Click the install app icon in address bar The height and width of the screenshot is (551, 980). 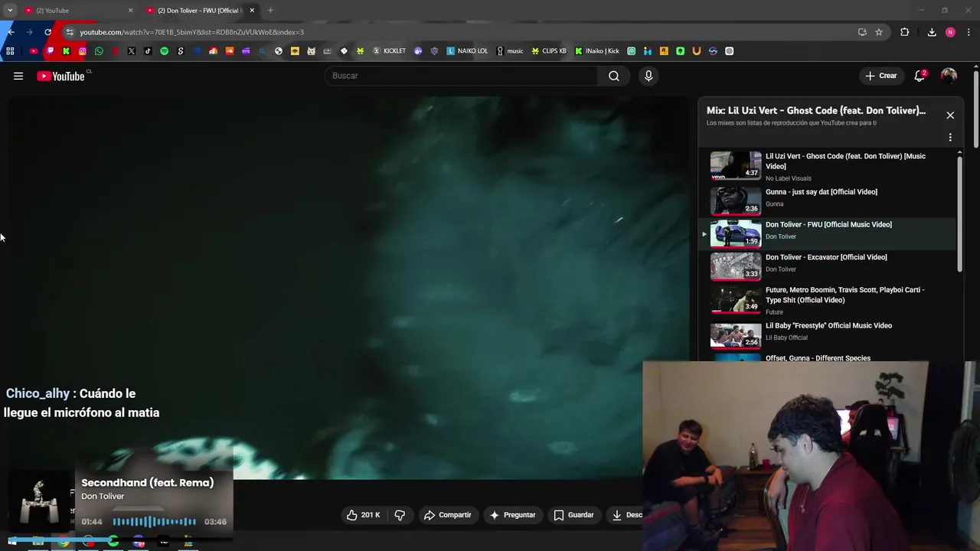tap(863, 32)
